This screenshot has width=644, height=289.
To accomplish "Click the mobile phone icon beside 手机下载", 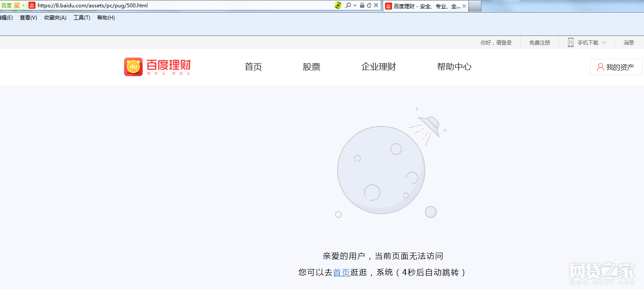I will click(571, 42).
